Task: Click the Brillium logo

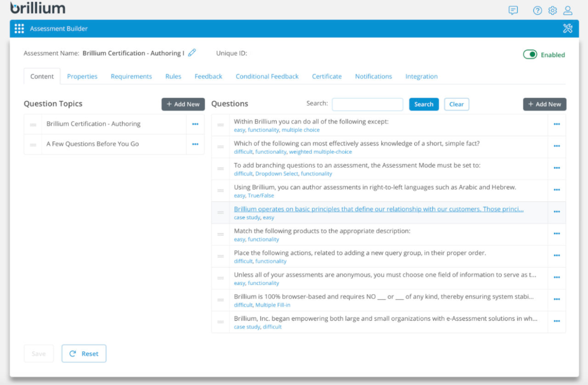Action: (x=38, y=7)
